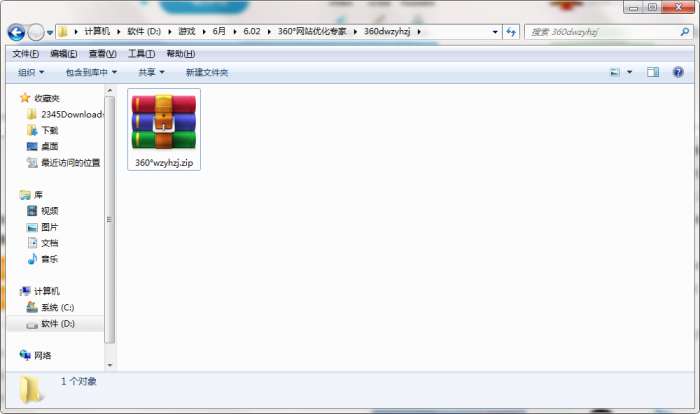The image size is (700, 414).
Task: Select 360dwzyhzj breadcrumb segment
Action: (x=387, y=31)
